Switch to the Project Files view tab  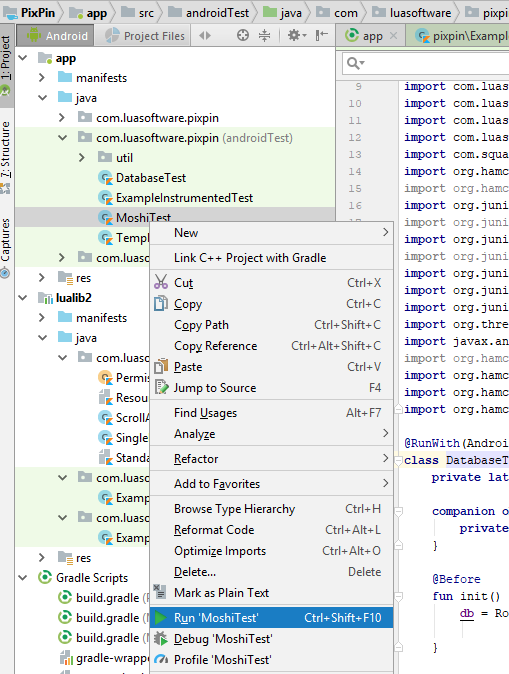tap(145, 36)
